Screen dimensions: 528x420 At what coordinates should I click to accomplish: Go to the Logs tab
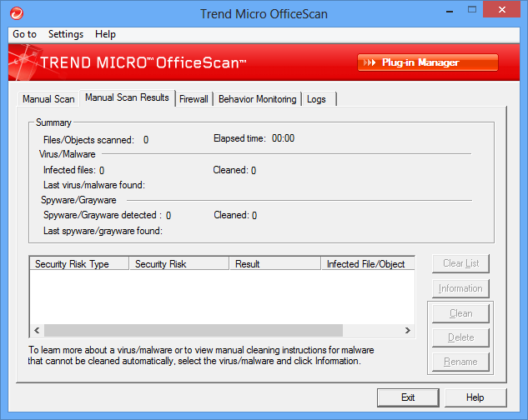coord(316,99)
